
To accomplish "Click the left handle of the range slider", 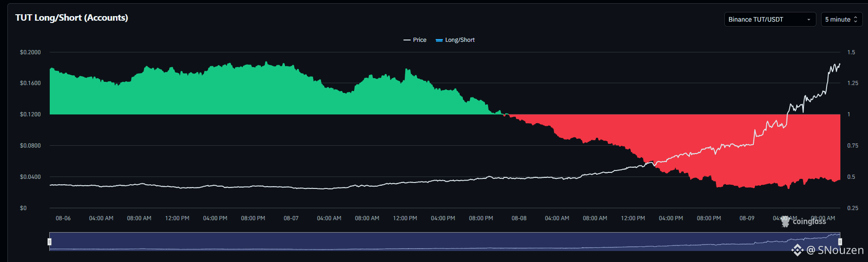I will coord(49,242).
